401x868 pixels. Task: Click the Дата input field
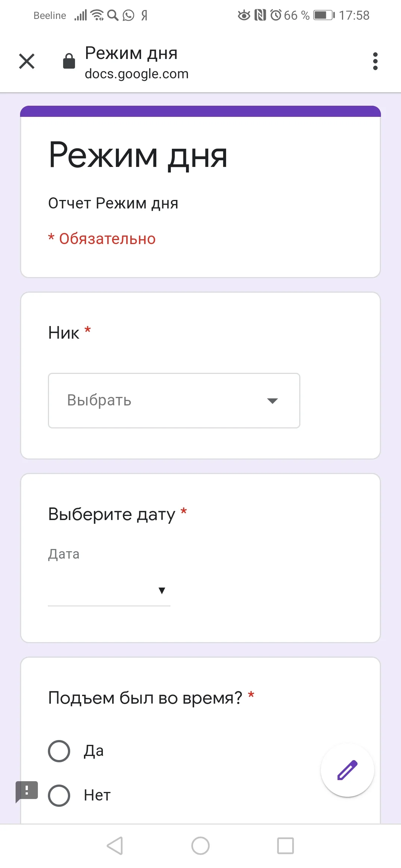104,591
